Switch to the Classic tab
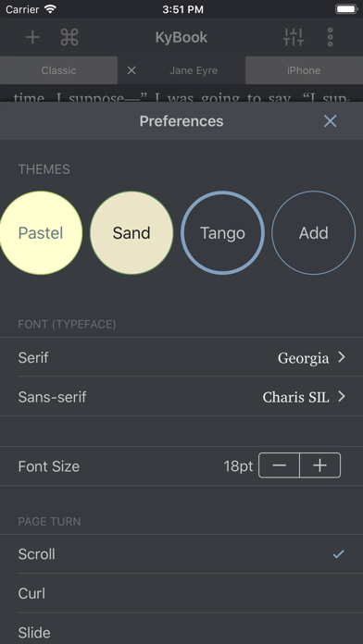The height and width of the screenshot is (644, 363). pos(58,70)
